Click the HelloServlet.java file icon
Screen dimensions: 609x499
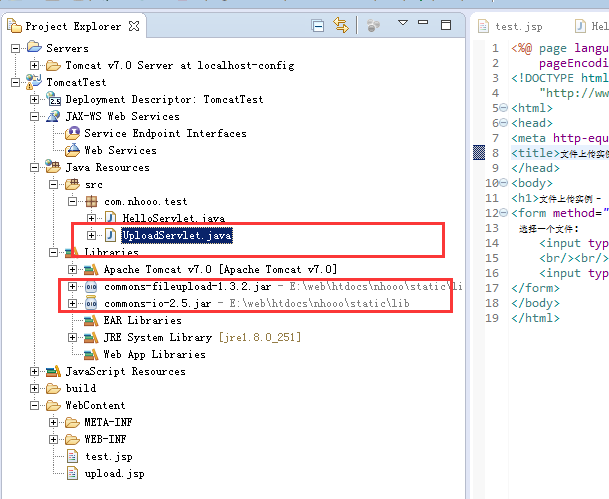click(109, 218)
